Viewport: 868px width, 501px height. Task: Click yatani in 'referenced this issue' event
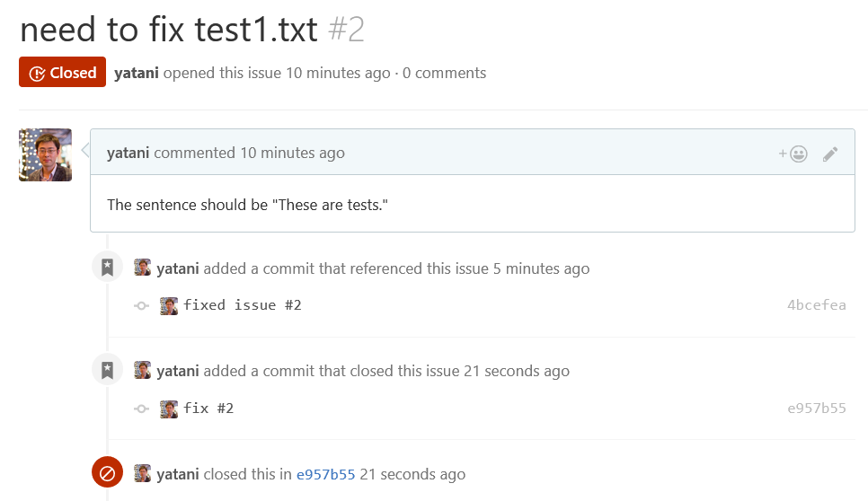[178, 268]
